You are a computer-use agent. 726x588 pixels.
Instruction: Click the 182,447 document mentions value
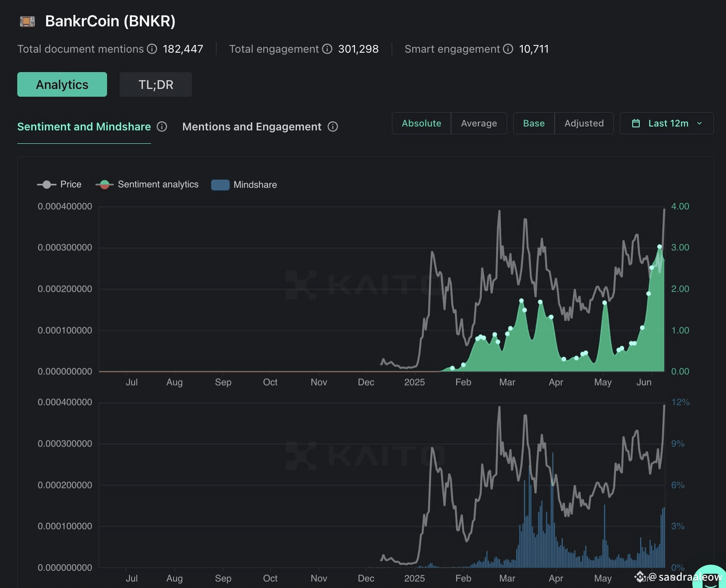(x=183, y=49)
